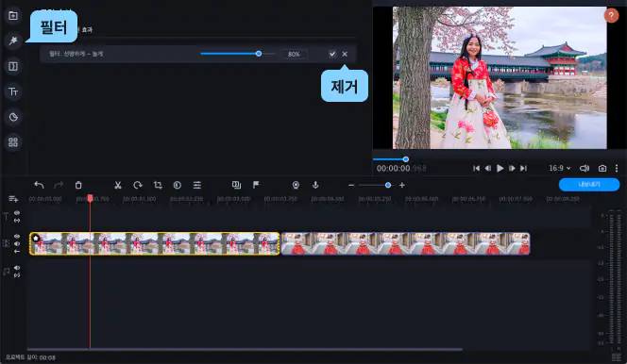Select the scissors split tool
This screenshot has height=364, width=627.
[117, 185]
